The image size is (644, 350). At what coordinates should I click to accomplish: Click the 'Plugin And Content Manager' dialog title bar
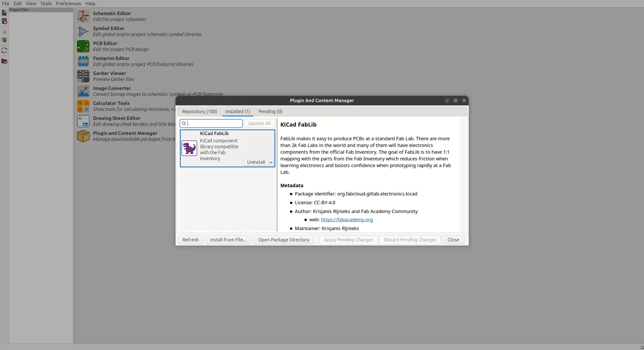322,101
